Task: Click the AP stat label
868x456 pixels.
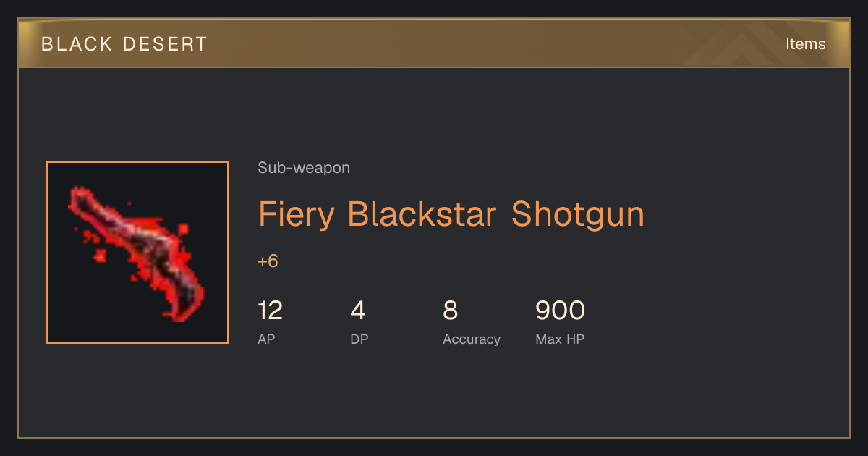Action: [266, 339]
